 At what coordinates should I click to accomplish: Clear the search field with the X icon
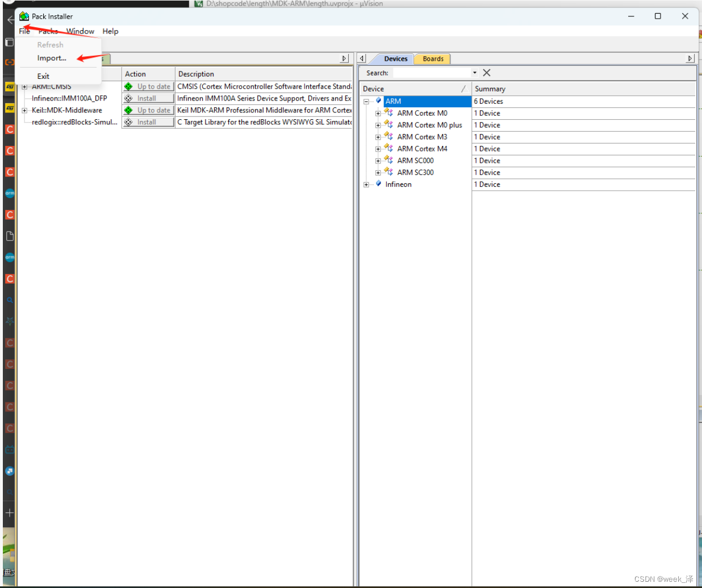coord(487,73)
